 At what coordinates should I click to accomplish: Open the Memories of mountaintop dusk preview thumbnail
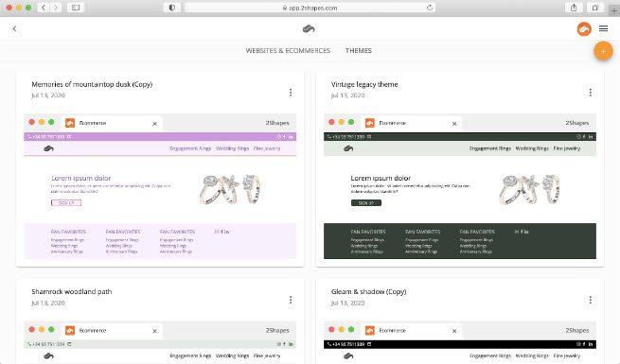(x=160, y=186)
